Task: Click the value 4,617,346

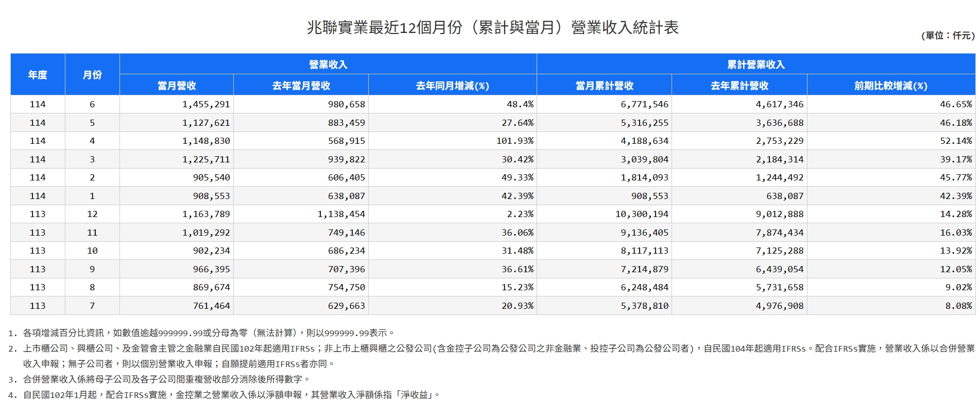Action: (x=780, y=104)
